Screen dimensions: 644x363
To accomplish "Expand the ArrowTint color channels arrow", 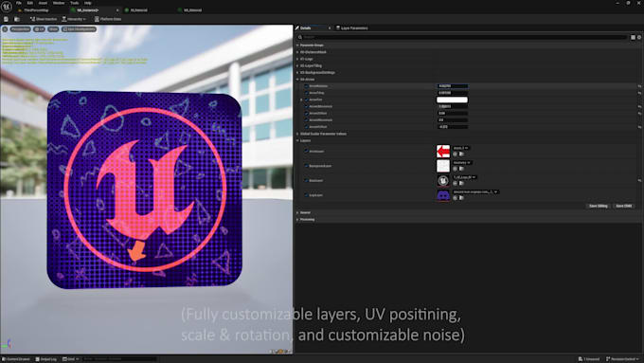I will point(301,100).
